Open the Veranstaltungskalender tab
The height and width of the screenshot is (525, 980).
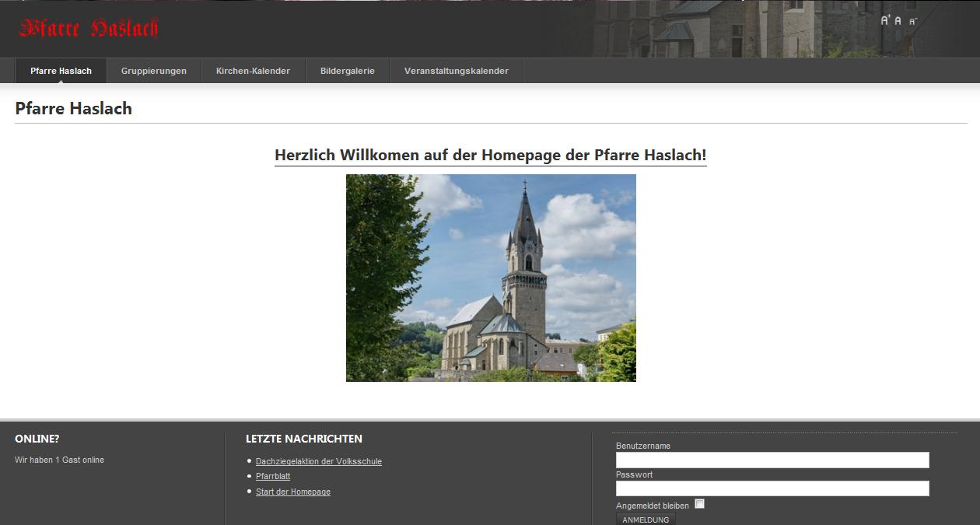pyautogui.click(x=456, y=71)
